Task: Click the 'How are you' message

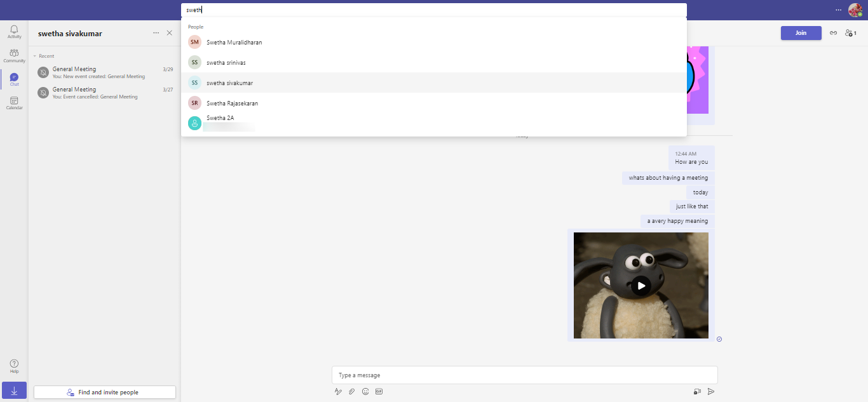Action: [x=691, y=162]
